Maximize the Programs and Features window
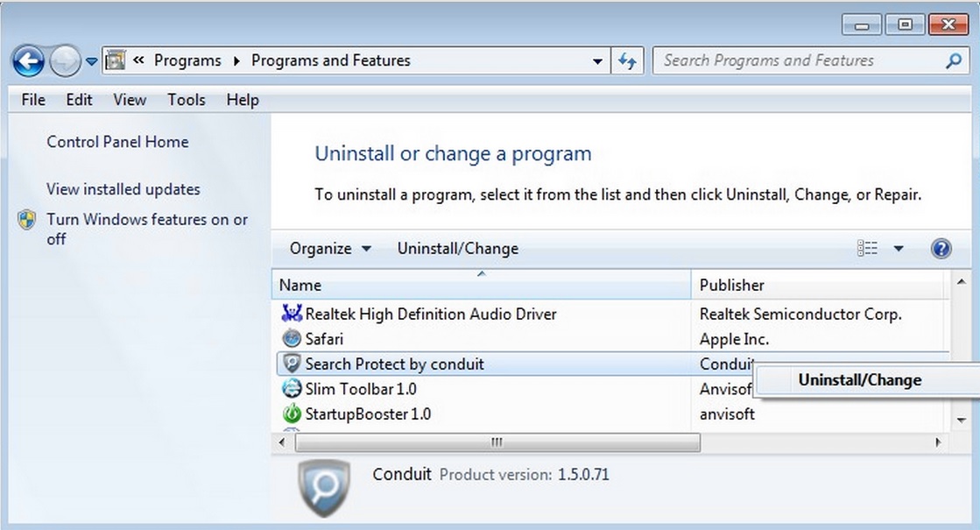This screenshot has height=530, width=980. [x=905, y=25]
